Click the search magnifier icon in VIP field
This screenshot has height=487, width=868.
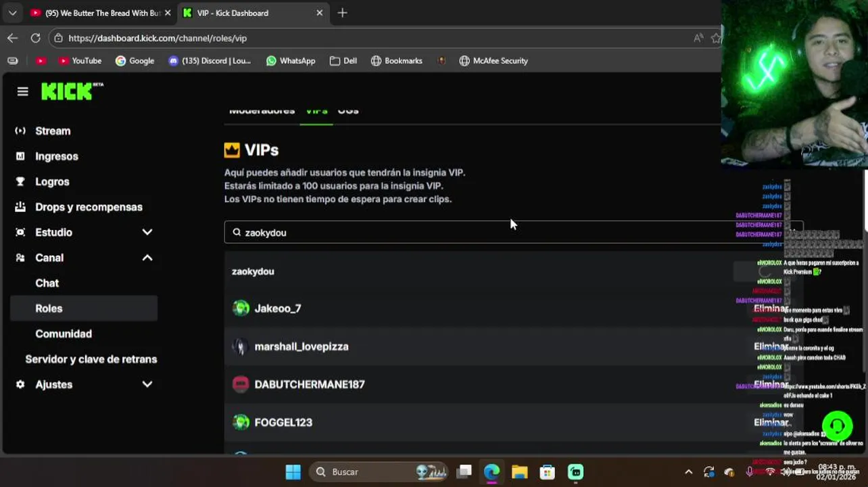tap(237, 232)
